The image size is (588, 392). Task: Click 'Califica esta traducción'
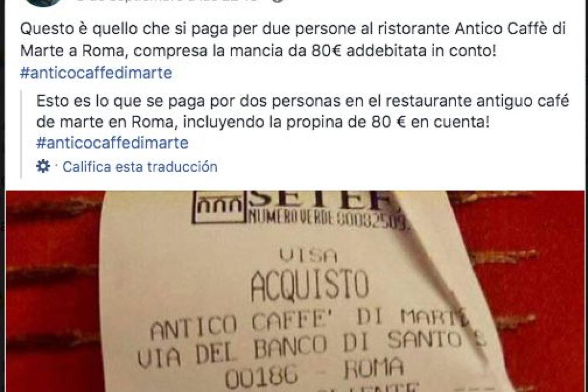pyautogui.click(x=140, y=167)
